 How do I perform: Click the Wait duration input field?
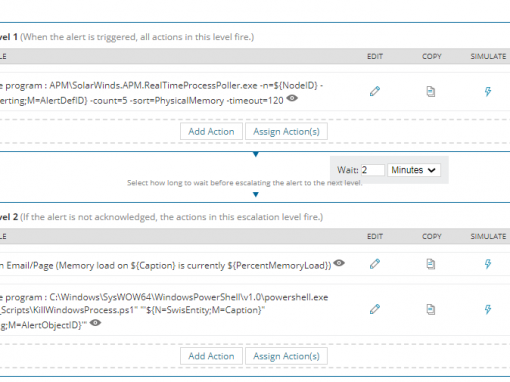click(372, 170)
